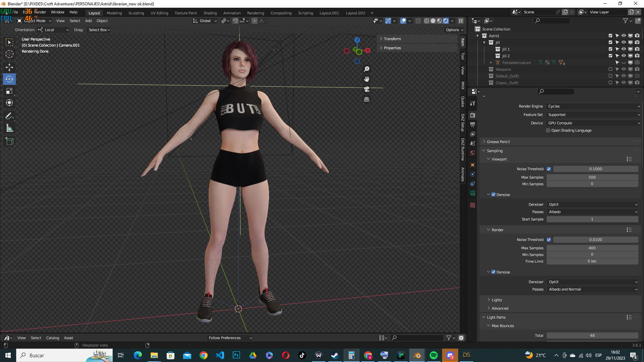Pause the viewport render preview

[461, 21]
